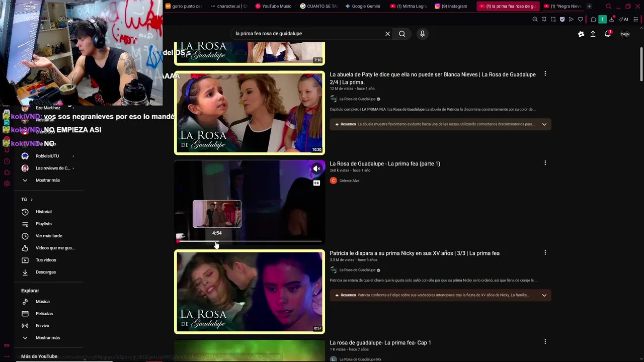Search open tabs via tab bar magnifier
The width and height of the screenshot is (644, 362).
pos(608,6)
